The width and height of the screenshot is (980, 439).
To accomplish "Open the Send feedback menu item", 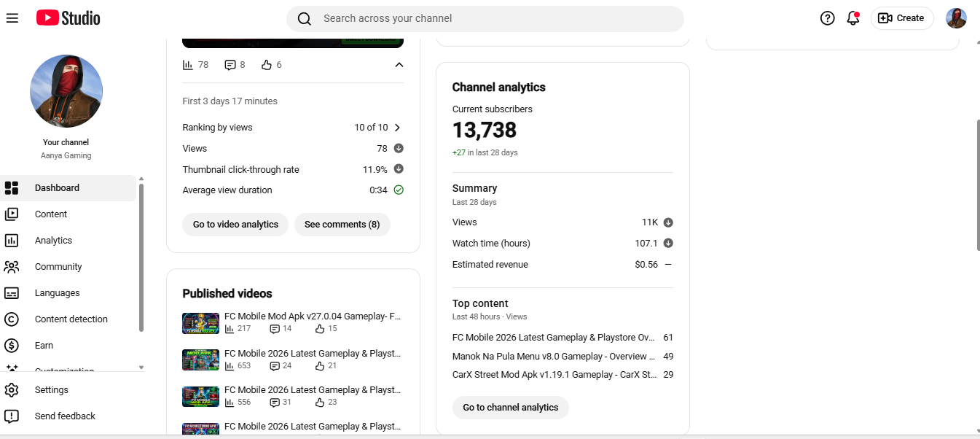I will coord(68,416).
